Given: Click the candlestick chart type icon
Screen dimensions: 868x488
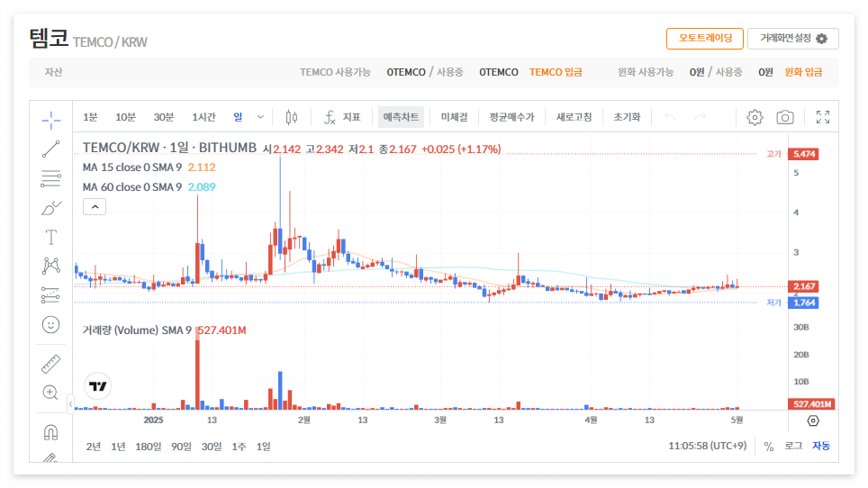Looking at the screenshot, I should [292, 117].
